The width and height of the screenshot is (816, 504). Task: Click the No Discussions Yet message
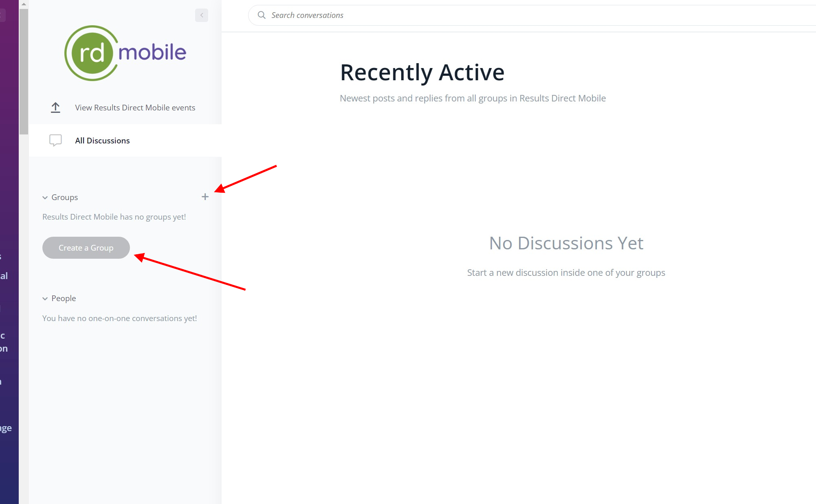[x=566, y=243]
